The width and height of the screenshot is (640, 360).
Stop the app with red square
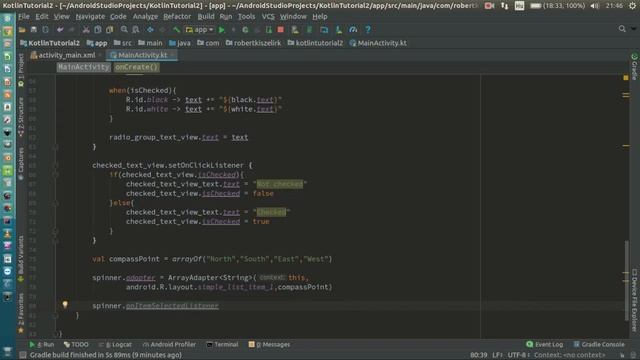tap(280, 29)
